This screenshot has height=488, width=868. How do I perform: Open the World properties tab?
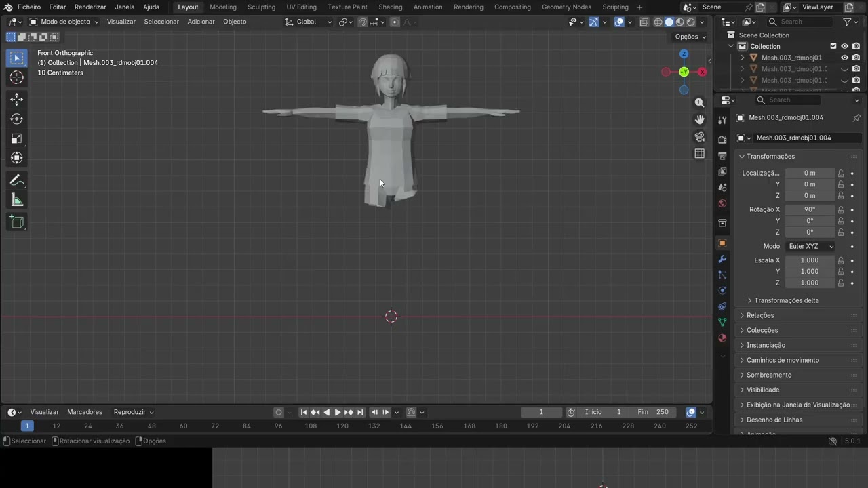point(722,203)
